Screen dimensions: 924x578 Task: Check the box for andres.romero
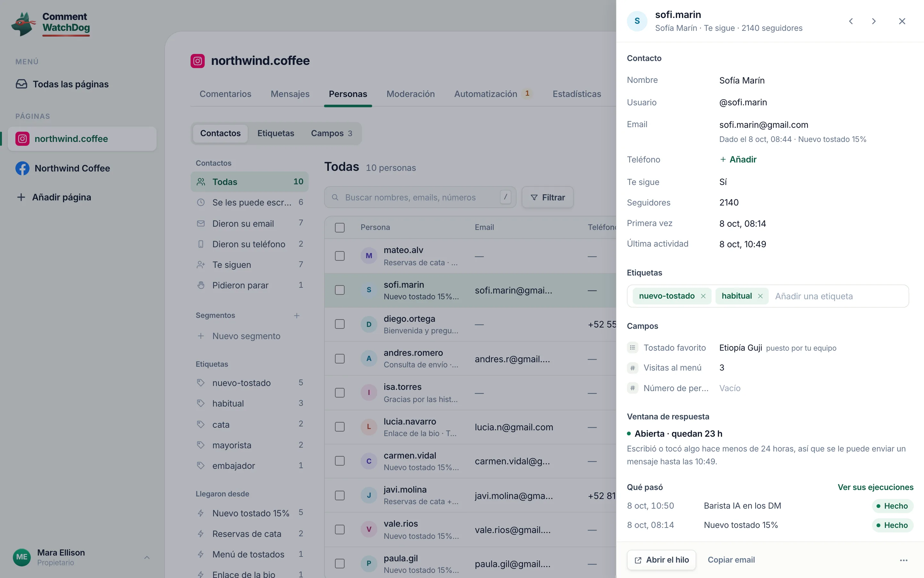tap(339, 359)
